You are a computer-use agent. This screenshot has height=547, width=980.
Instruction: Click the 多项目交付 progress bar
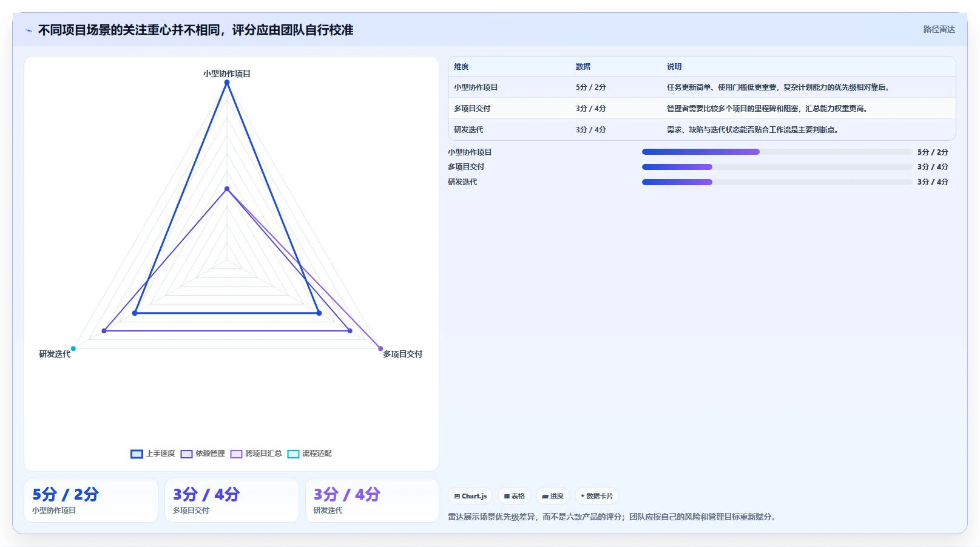(777, 167)
